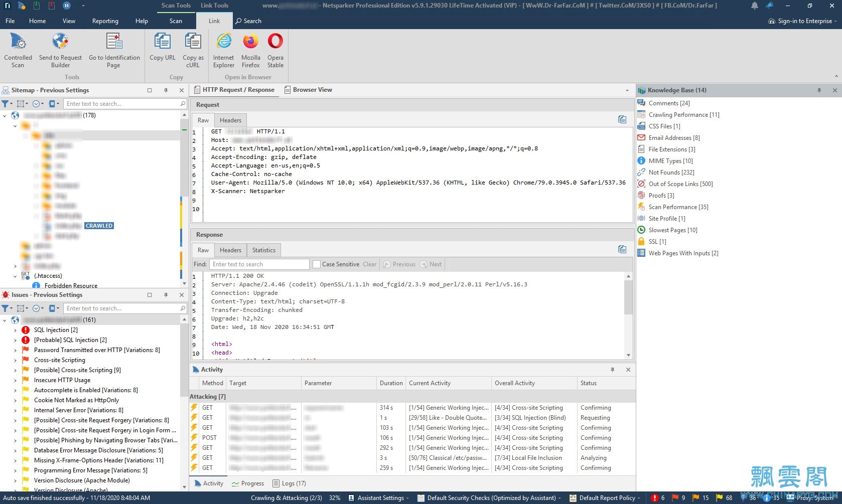Open link in Mozilla Firefox
This screenshot has width=842, height=504.
tap(250, 50)
